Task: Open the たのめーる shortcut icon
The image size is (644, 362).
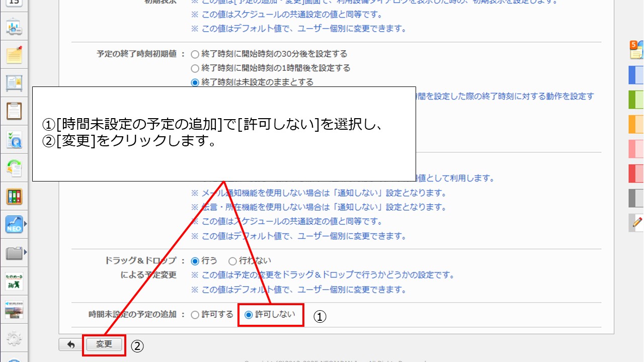Action: click(14, 281)
